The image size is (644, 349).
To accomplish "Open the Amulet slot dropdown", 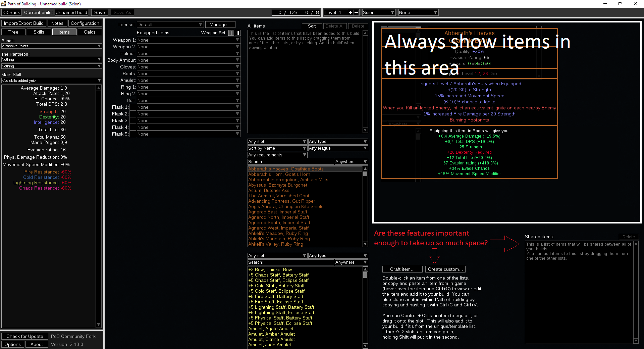I will [x=189, y=80].
